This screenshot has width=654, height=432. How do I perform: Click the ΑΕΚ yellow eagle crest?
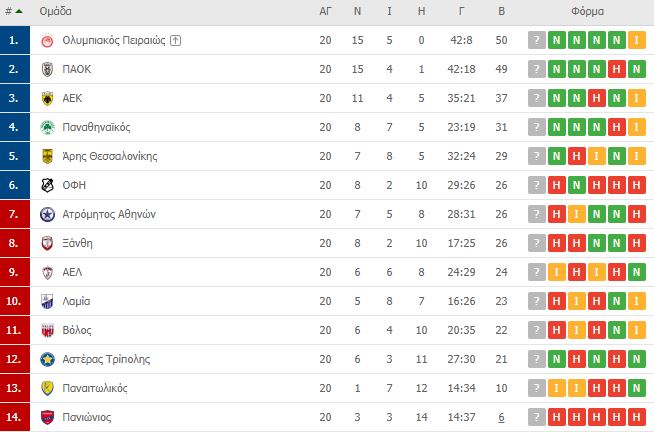pos(48,98)
